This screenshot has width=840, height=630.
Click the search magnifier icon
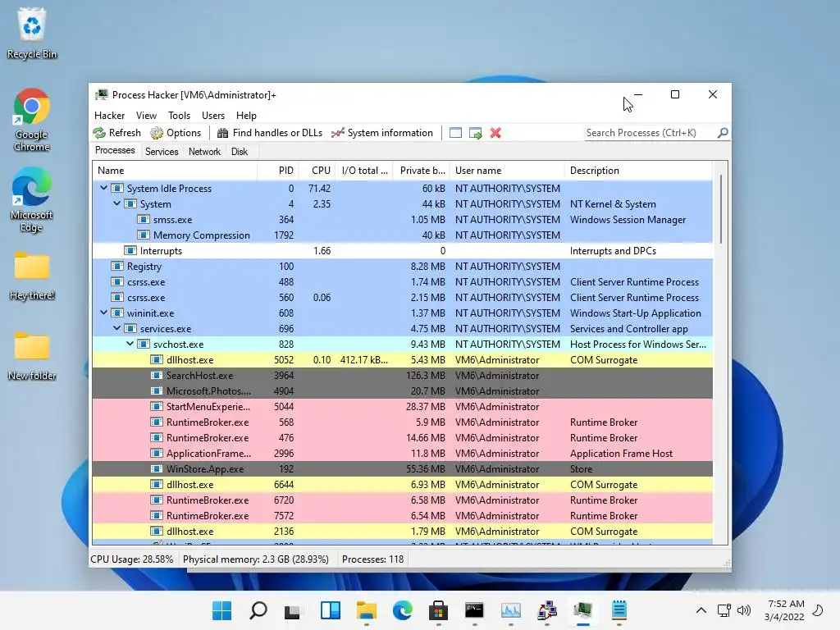click(723, 132)
